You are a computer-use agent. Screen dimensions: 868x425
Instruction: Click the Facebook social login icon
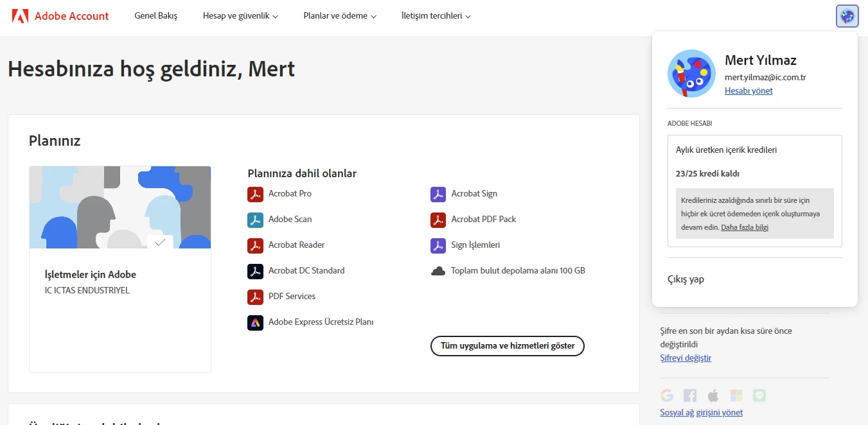tap(690, 395)
